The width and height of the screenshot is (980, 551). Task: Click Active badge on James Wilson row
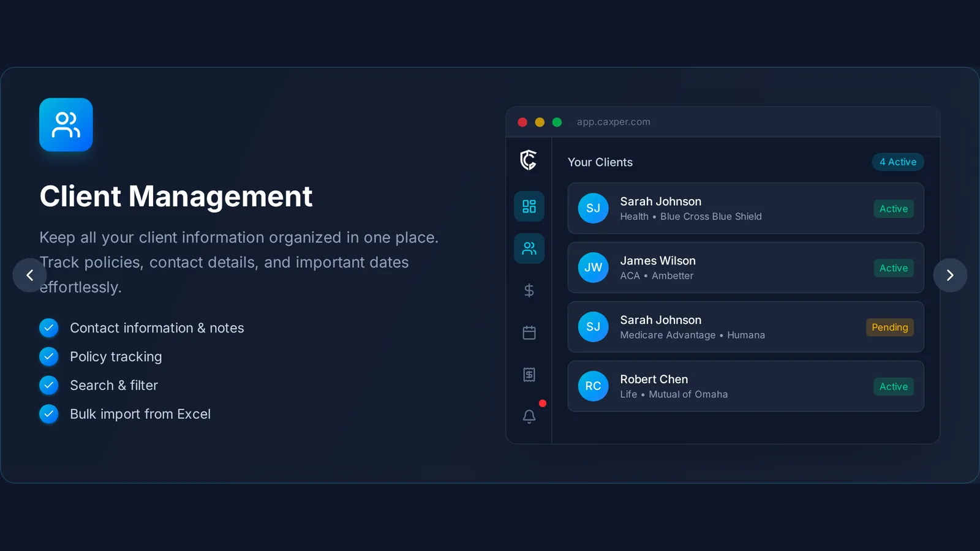tap(894, 268)
